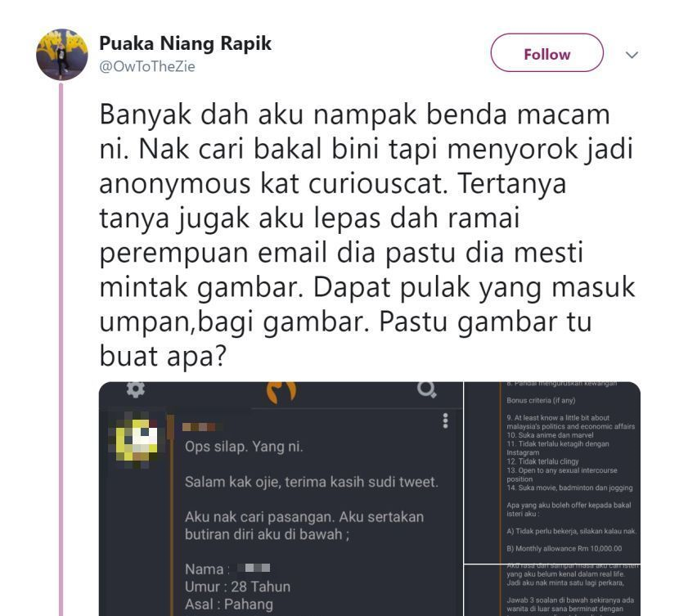Screen dimensions: 679x616
Task: Click the pixelated sender name in message
Action: (x=199, y=427)
